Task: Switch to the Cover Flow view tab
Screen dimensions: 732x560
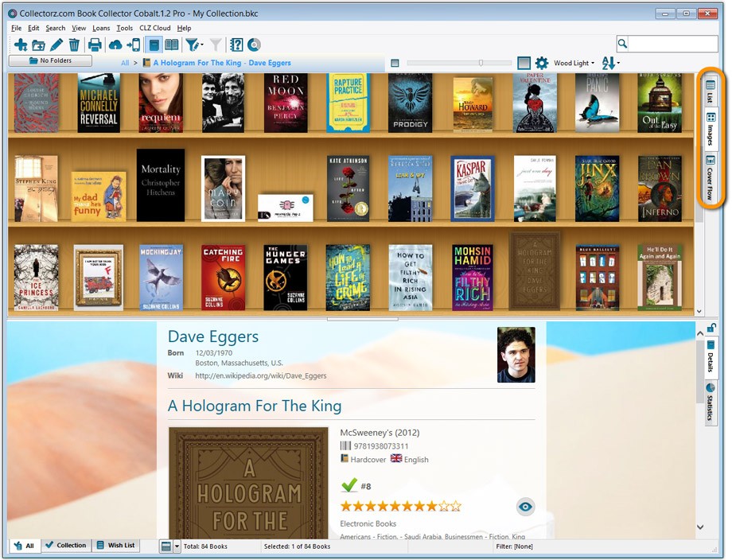Action: point(710,177)
